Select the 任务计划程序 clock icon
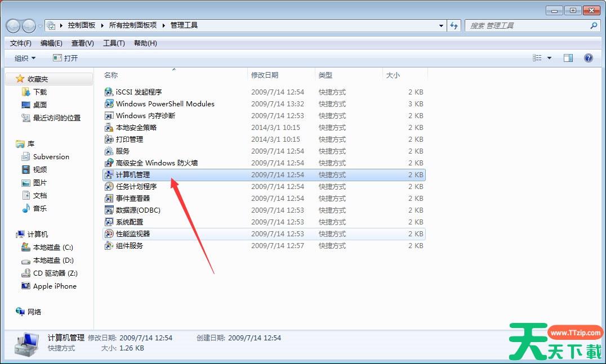Image resolution: width=606 pixels, height=364 pixels. pos(109,186)
